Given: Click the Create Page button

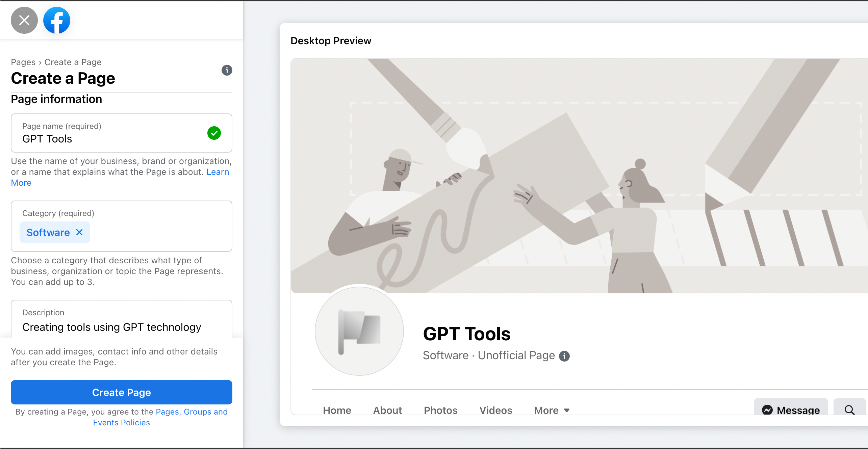Looking at the screenshot, I should [122, 392].
